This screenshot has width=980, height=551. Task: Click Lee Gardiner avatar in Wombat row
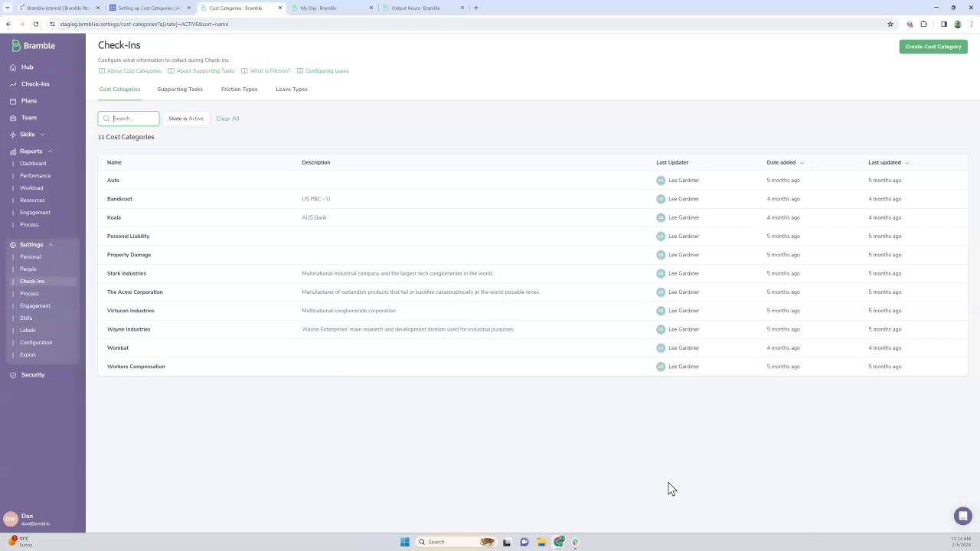click(x=661, y=348)
